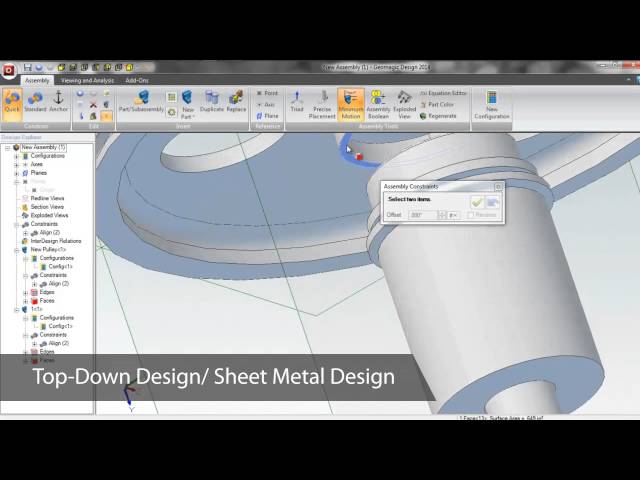The width and height of the screenshot is (640, 480).
Task: Switch to the Add-Ons tab
Action: point(136,80)
